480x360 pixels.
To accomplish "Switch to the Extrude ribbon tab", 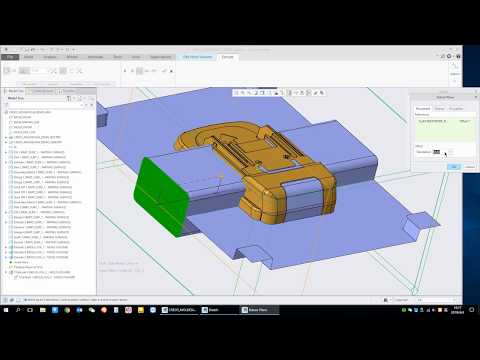I will [x=227, y=57].
